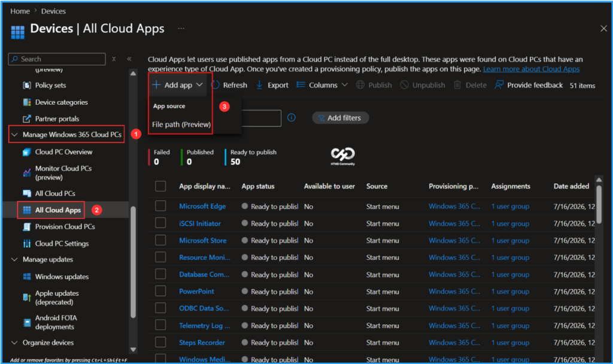
Task: Sort by the Source column header
Action: (x=377, y=186)
